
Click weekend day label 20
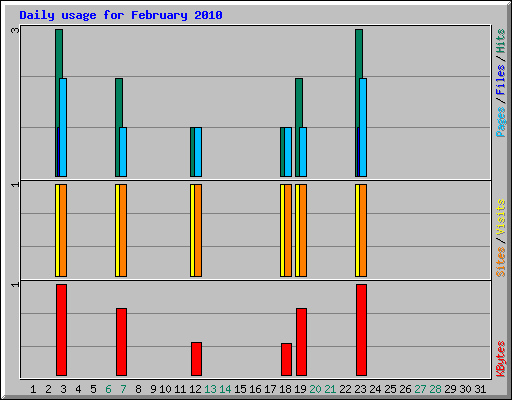coord(315,389)
